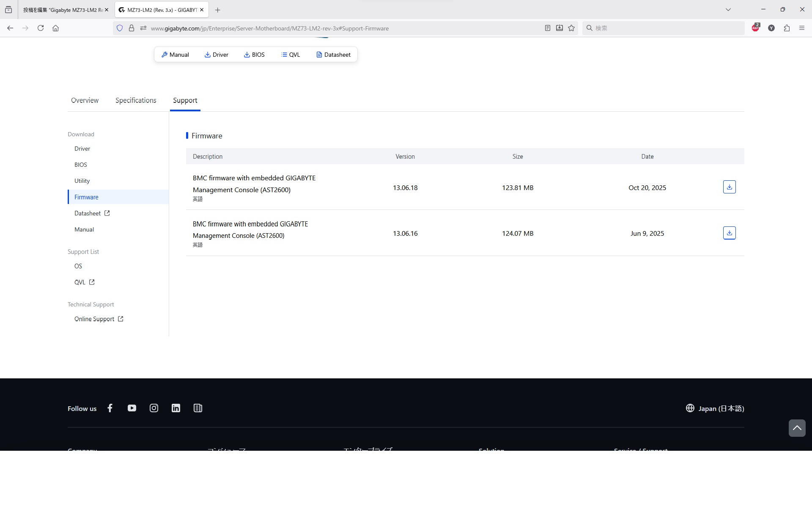812x532 pixels.
Task: Download BMC firmware version 13.06.16
Action: click(729, 233)
